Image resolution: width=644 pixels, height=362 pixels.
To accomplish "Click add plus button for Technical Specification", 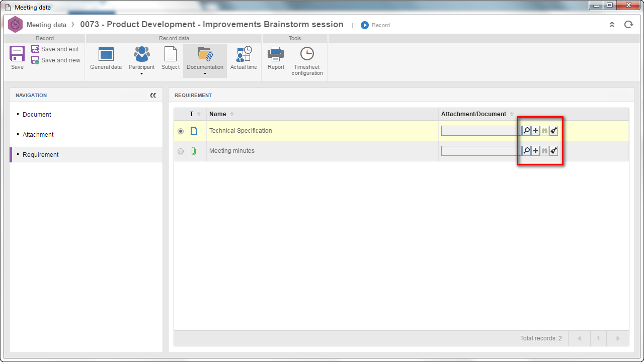I will [x=535, y=131].
